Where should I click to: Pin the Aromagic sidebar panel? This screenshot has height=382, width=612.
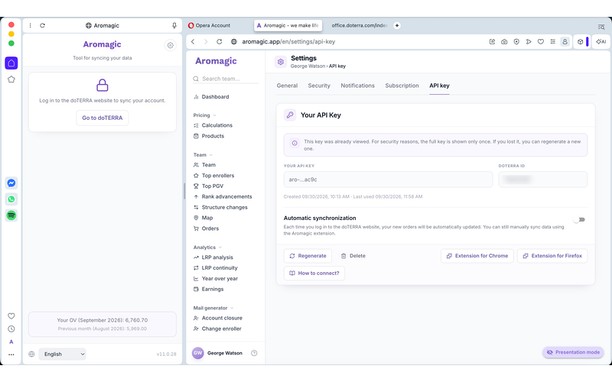click(x=174, y=25)
